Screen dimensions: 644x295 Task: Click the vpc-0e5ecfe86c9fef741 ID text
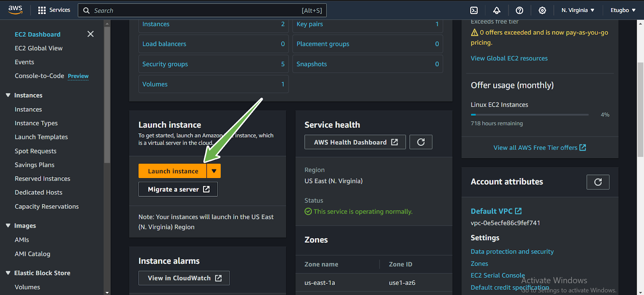505,223
